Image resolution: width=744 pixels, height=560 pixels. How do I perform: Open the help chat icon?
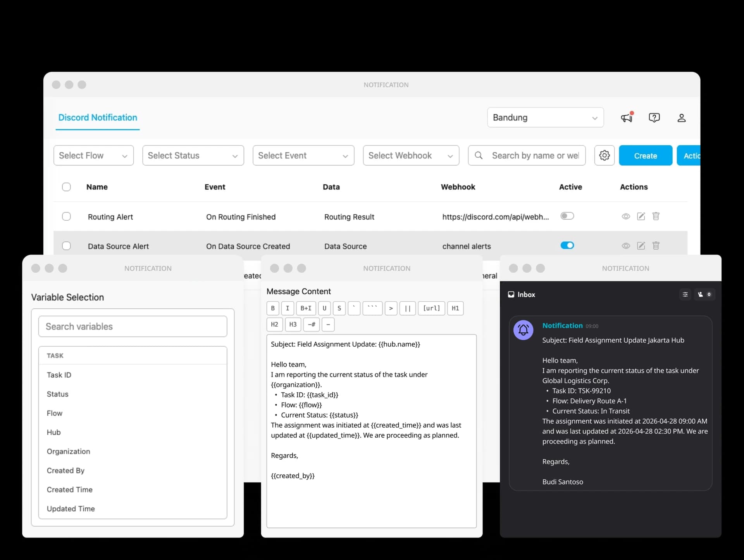pyautogui.click(x=654, y=118)
